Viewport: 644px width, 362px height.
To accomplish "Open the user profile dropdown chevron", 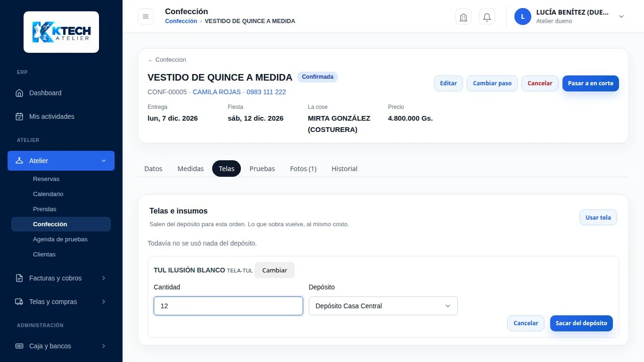I will pyautogui.click(x=621, y=16).
